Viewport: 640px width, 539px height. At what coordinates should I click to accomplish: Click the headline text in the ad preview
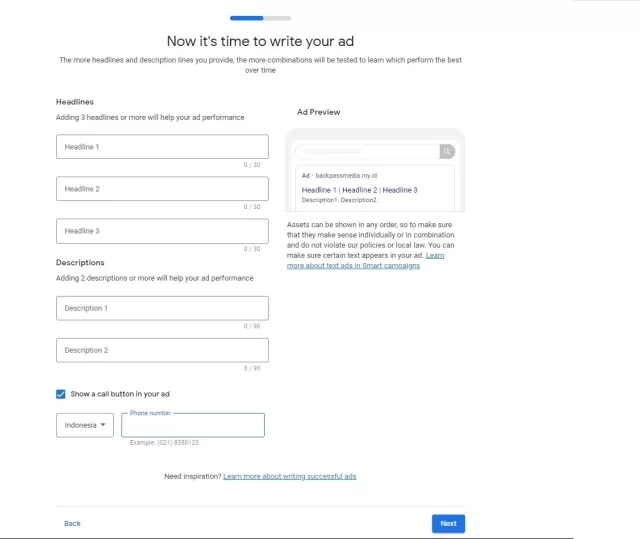[359, 189]
